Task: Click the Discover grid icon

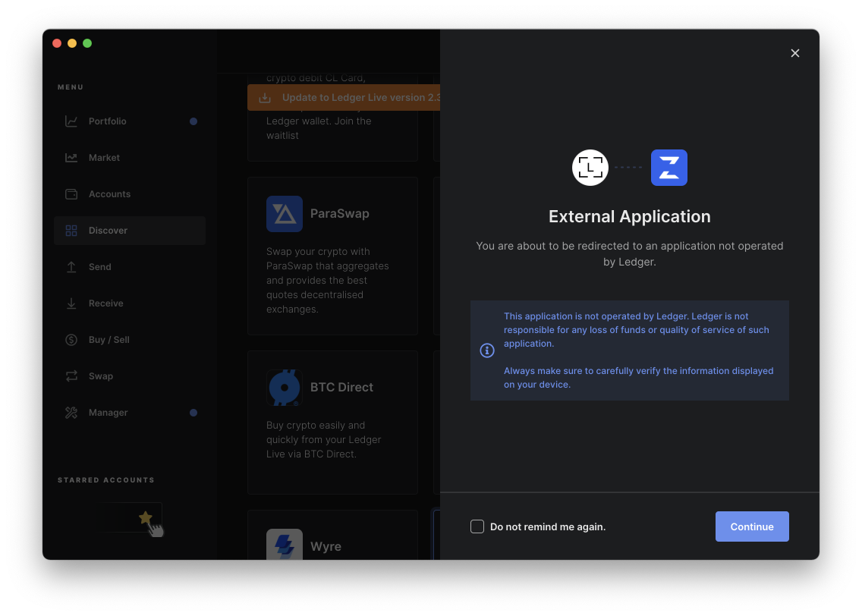Action: pos(71,231)
